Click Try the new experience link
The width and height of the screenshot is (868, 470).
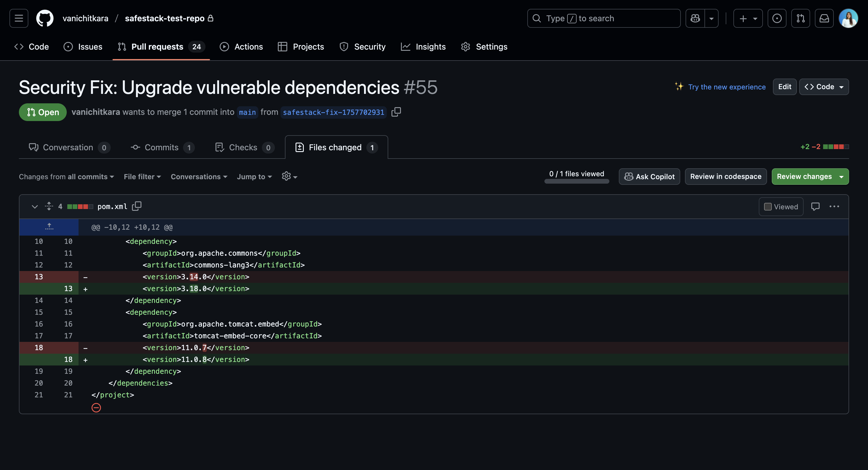pos(727,87)
